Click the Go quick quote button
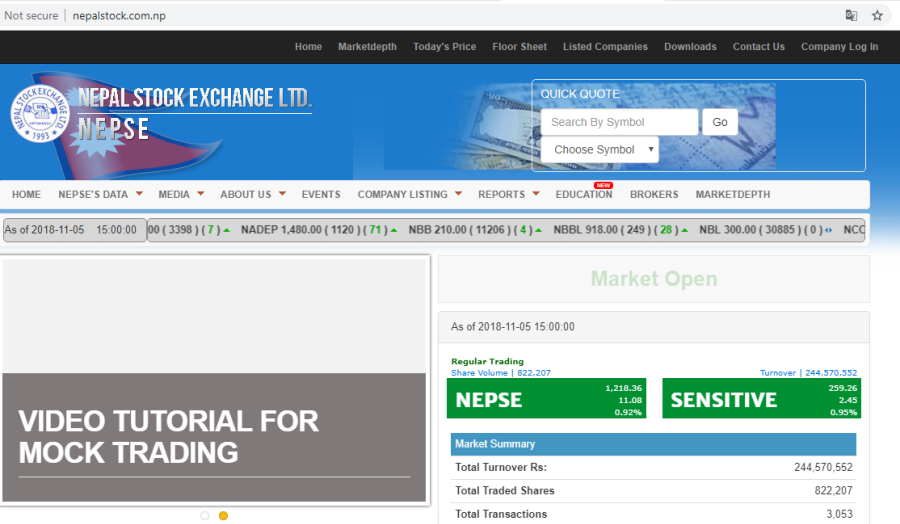 coord(720,122)
